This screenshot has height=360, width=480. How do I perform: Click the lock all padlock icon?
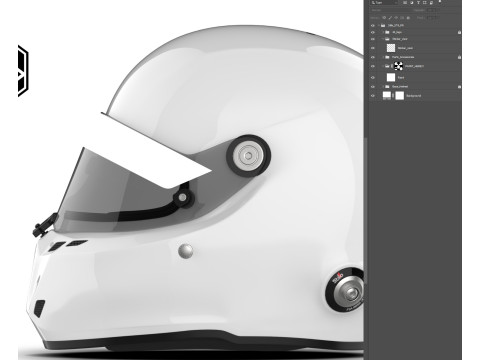tap(408, 18)
